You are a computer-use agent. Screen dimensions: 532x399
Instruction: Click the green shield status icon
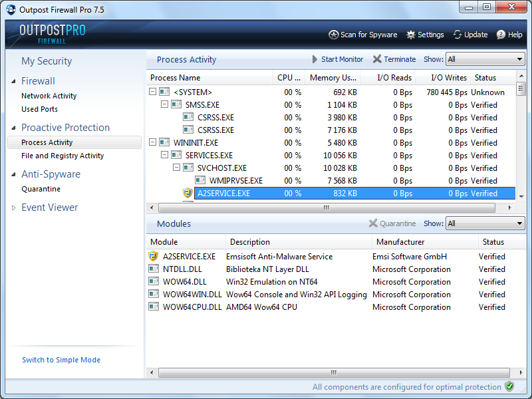click(509, 386)
